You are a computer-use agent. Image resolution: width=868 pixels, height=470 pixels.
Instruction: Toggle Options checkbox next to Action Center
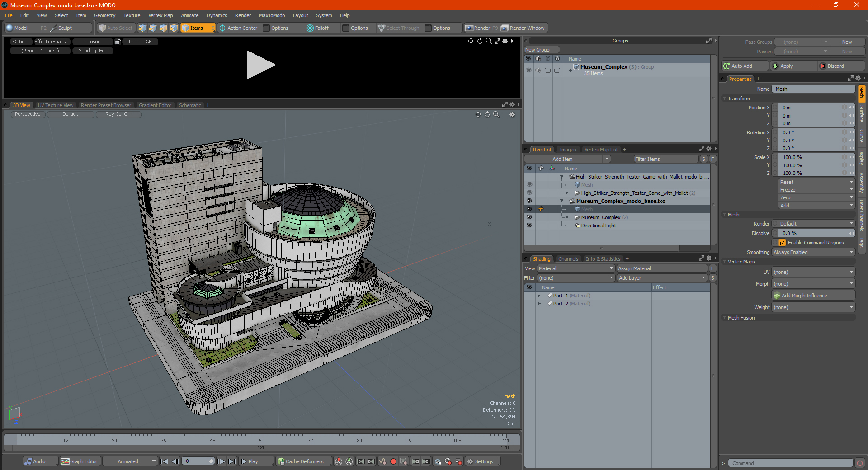266,28
